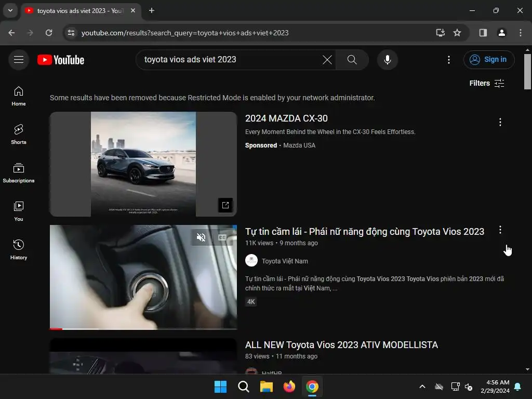Click external link icon on Mazda ad
Screen dimensions: 532x399
[225, 205]
